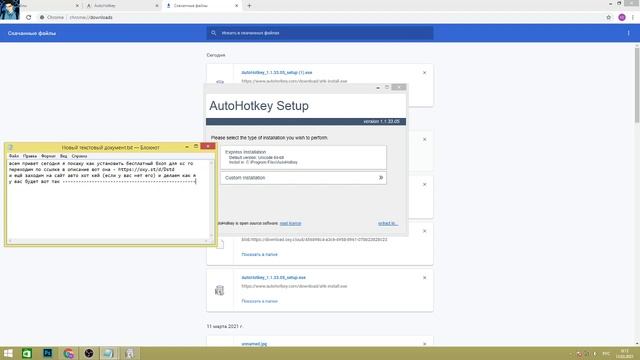Screen dimensions: 640x360
Task: Open Chrome's three-dot main menu
Action: 633,18
